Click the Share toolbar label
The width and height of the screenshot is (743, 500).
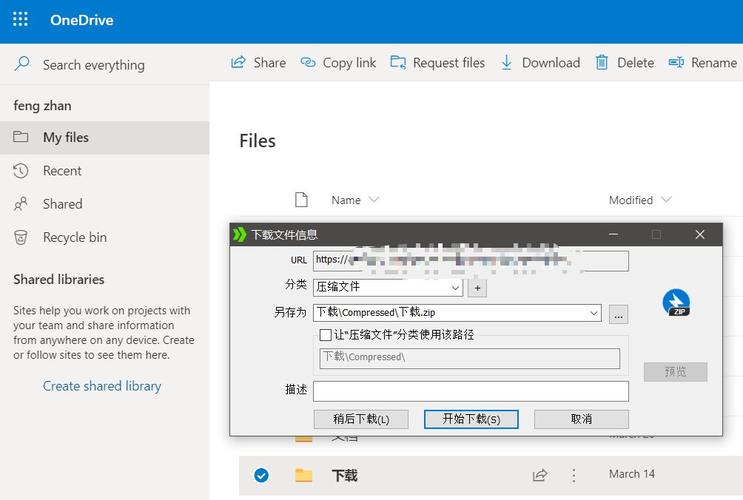pyautogui.click(x=270, y=63)
